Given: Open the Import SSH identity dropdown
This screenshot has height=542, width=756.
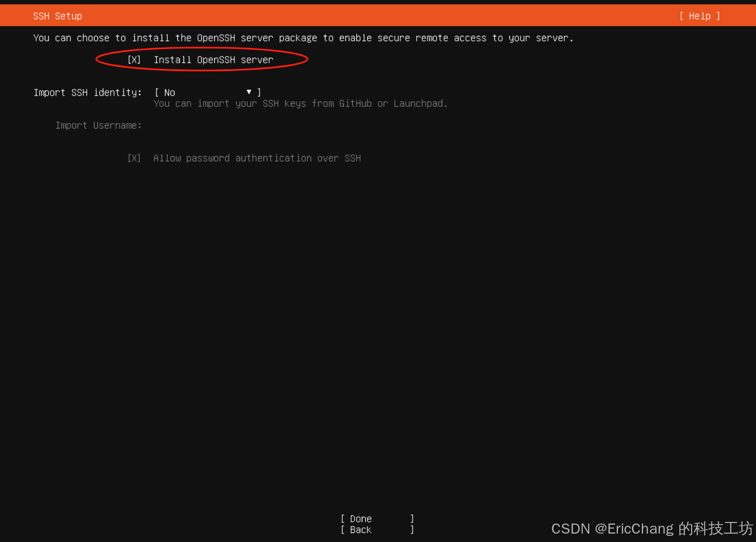Looking at the screenshot, I should [x=207, y=92].
